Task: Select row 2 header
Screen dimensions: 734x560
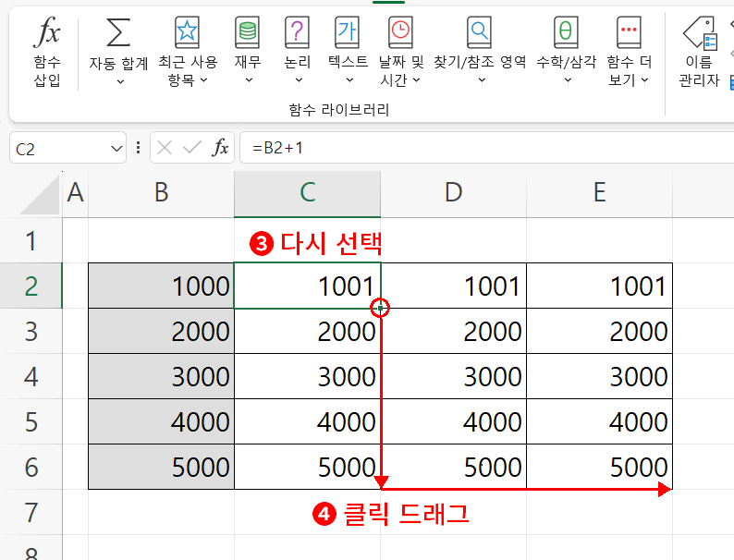Action: point(31,286)
